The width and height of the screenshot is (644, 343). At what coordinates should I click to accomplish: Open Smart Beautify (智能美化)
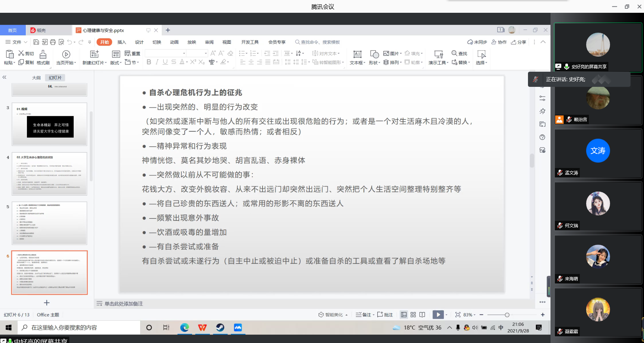click(x=333, y=315)
